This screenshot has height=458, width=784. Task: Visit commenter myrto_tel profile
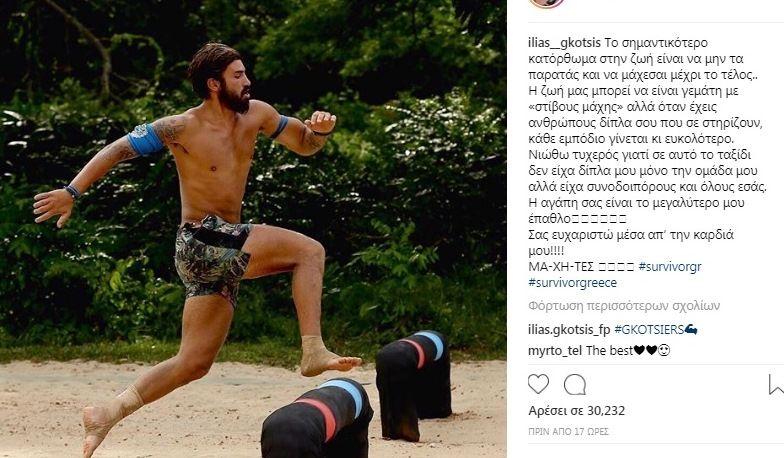[x=555, y=350]
